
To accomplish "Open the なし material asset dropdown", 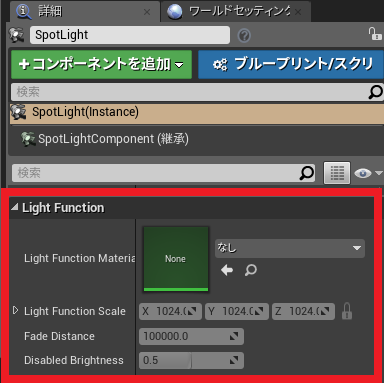I will click(290, 248).
